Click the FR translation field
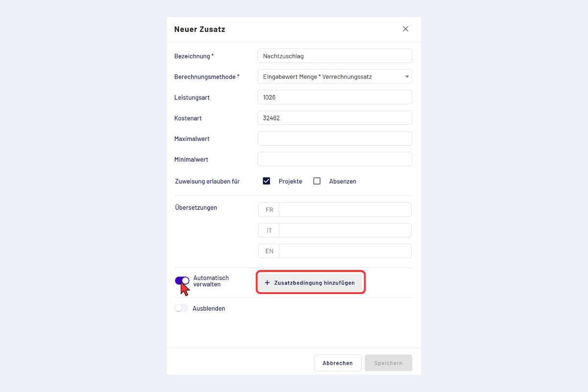The height and width of the screenshot is (392, 588). coord(344,209)
